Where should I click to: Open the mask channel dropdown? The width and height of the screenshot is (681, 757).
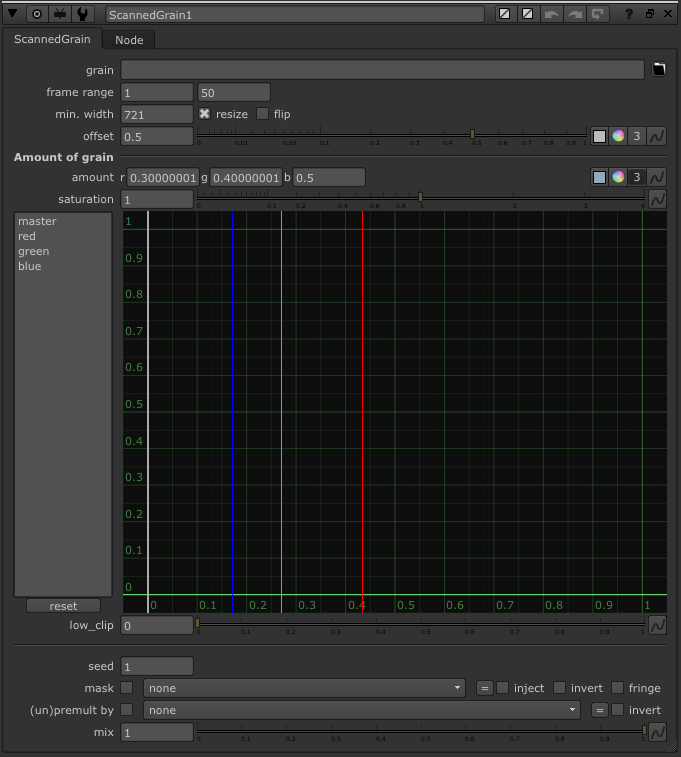(x=304, y=688)
